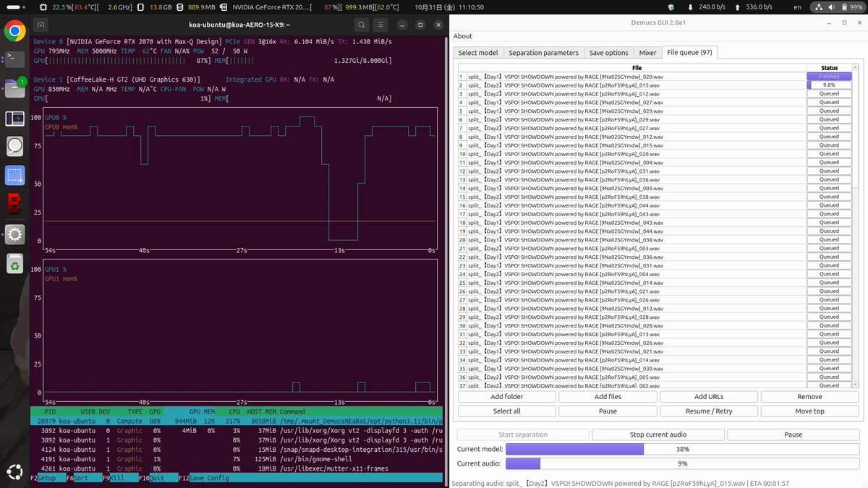Screen dimensions: 868x488
Task: Select nvtop process row PID 28979
Action: pyautogui.click(x=236, y=420)
